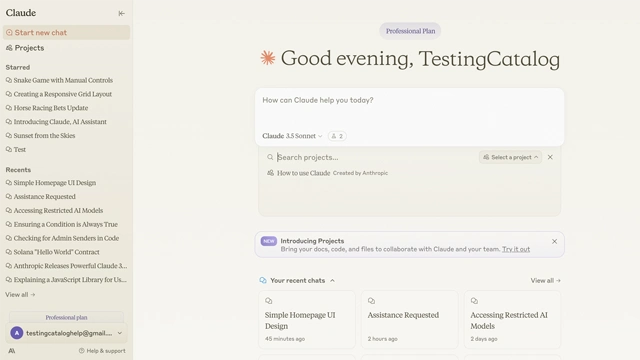Collapse the Your recent chats section
Screen dimensions: 640x360
(332, 281)
